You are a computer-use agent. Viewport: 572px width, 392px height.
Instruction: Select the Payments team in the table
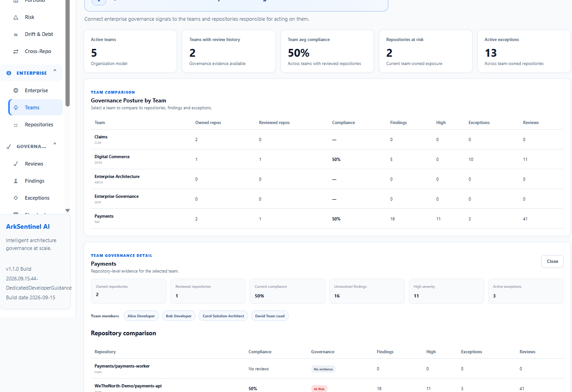point(327,219)
